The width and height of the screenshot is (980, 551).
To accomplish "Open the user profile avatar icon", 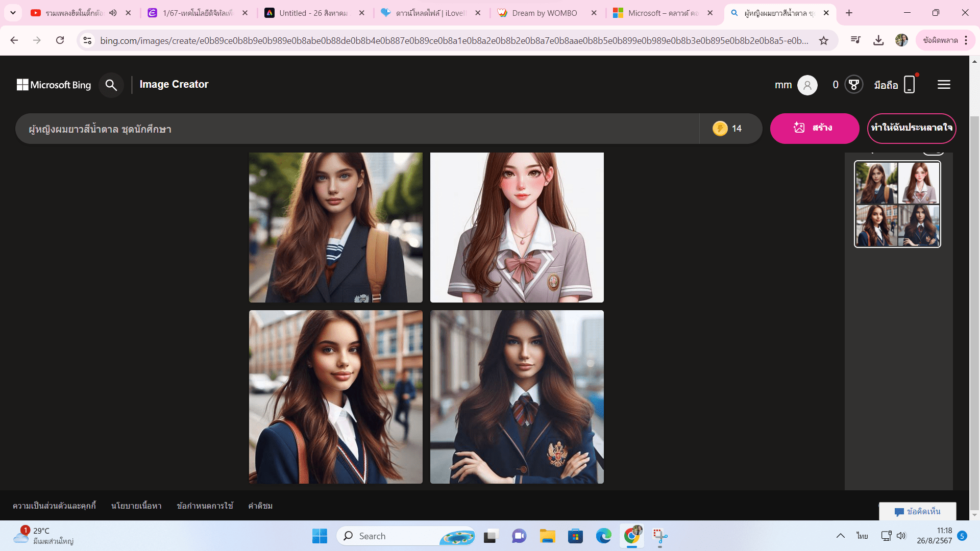I will 807,85.
